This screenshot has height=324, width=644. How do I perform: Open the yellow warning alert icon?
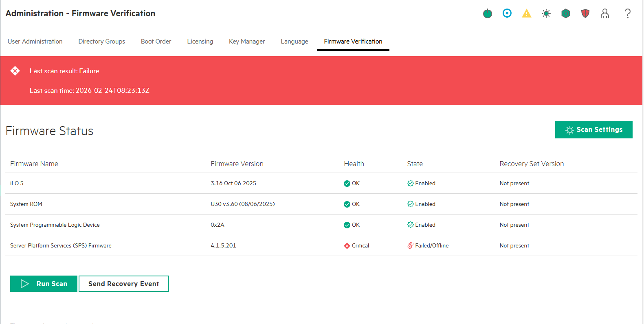click(x=526, y=14)
